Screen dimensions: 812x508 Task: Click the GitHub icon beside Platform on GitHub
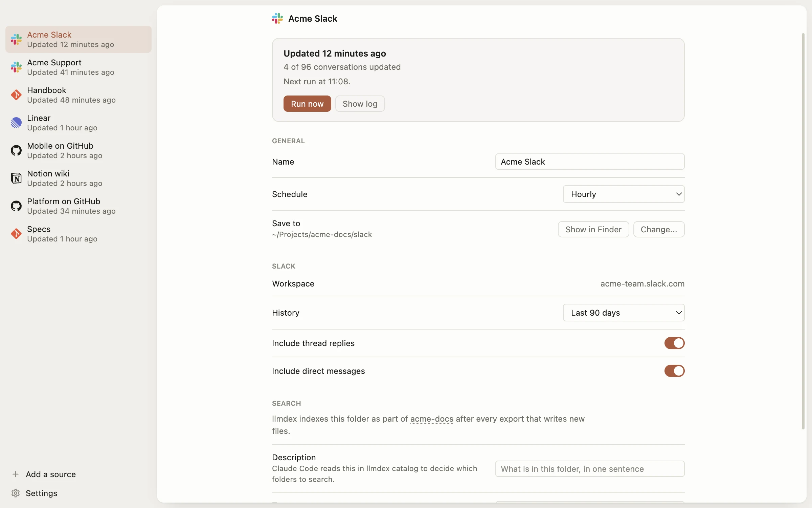coord(16,206)
